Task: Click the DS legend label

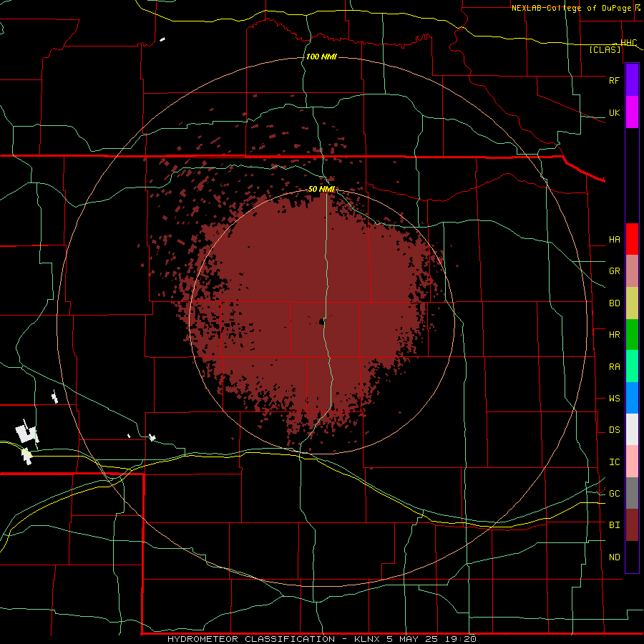Action: [614, 430]
